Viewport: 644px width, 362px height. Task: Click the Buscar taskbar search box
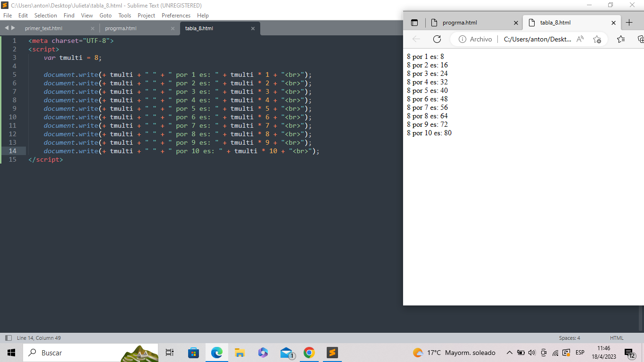coord(91,353)
